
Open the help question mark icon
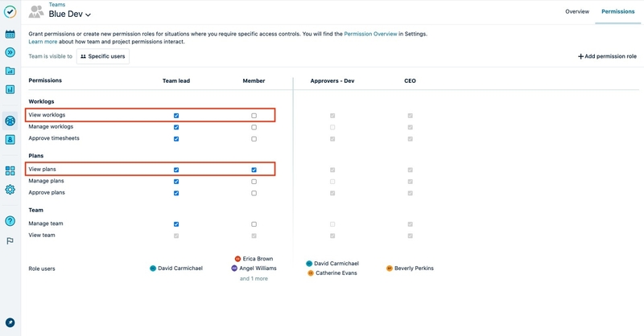coord(10,221)
